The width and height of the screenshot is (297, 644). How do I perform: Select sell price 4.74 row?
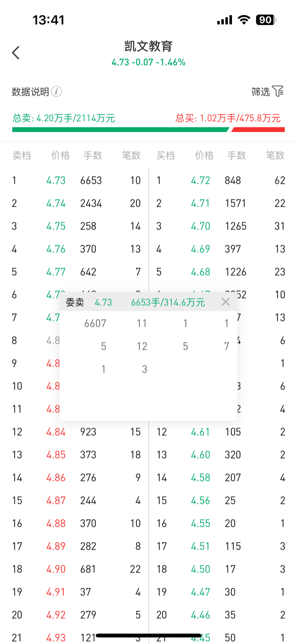[x=74, y=203]
